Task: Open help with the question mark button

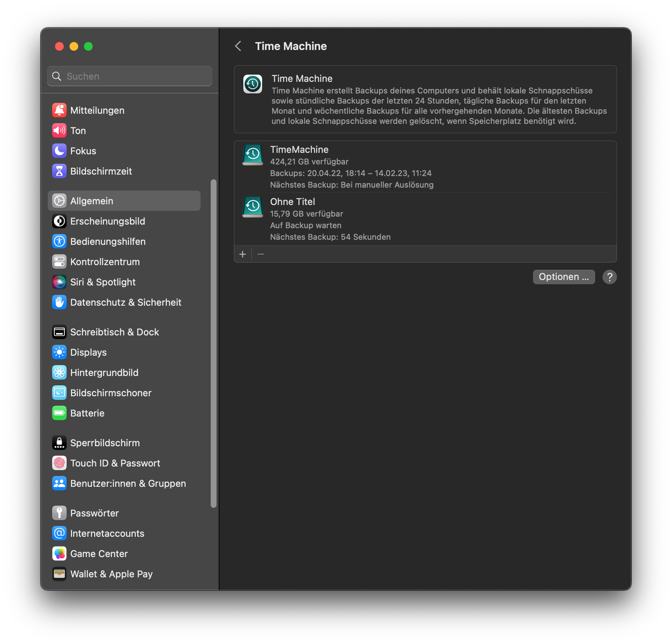Action: tap(610, 277)
